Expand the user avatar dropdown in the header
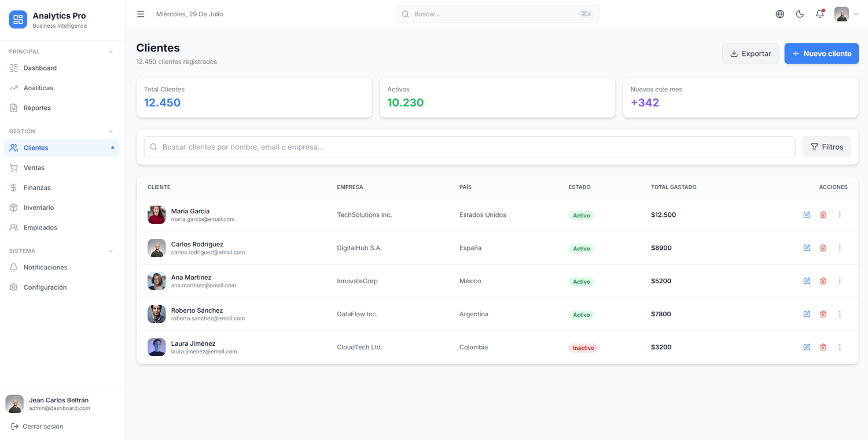The image size is (868, 440). click(x=847, y=14)
